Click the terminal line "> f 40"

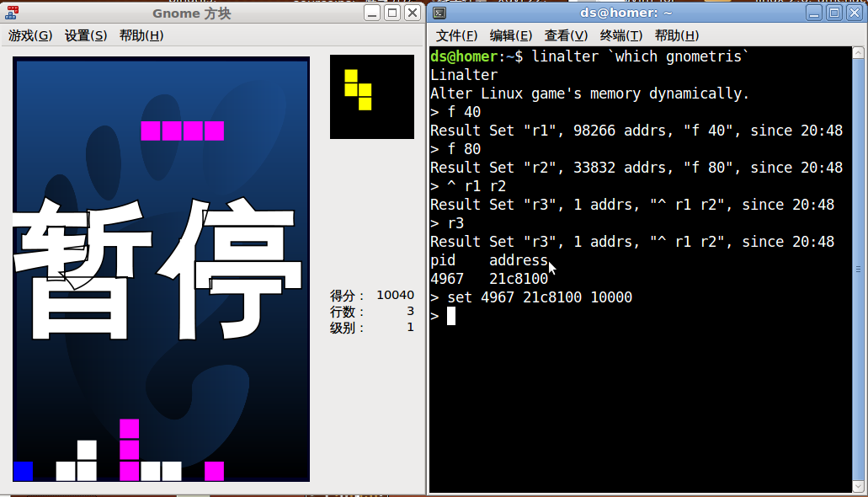pos(455,112)
